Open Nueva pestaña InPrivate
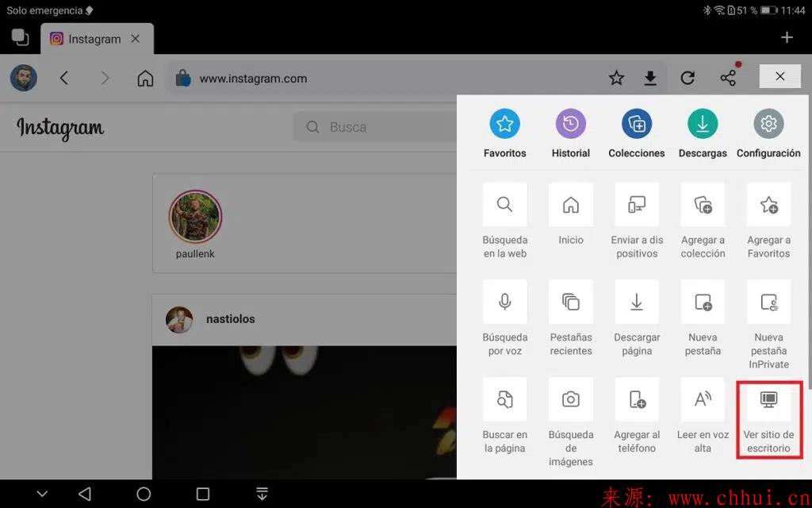The width and height of the screenshot is (812, 508). 768,325
